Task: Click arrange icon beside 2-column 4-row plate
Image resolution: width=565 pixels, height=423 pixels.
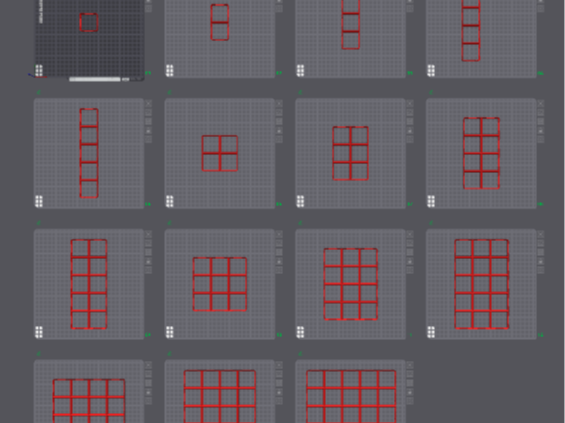Action: (540, 122)
